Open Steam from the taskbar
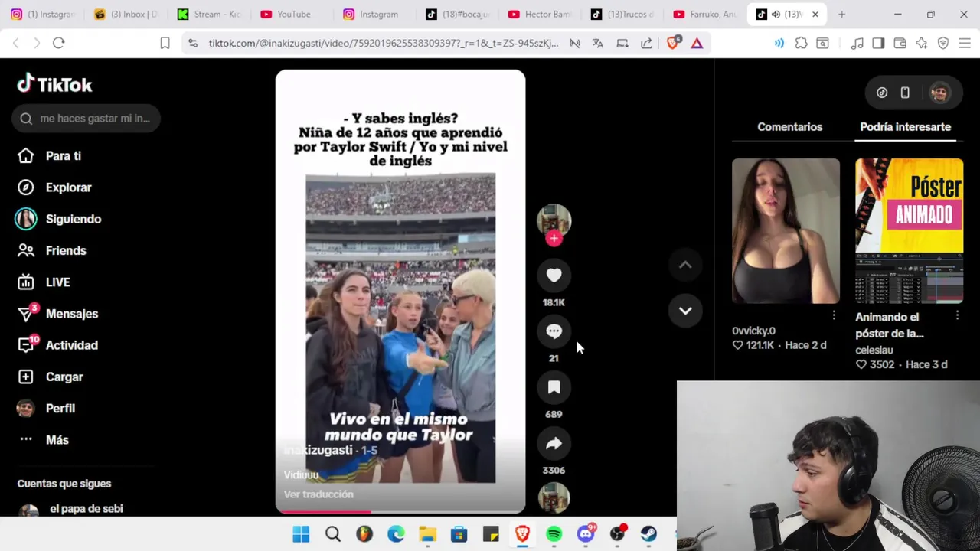The width and height of the screenshot is (980, 551). 648,534
